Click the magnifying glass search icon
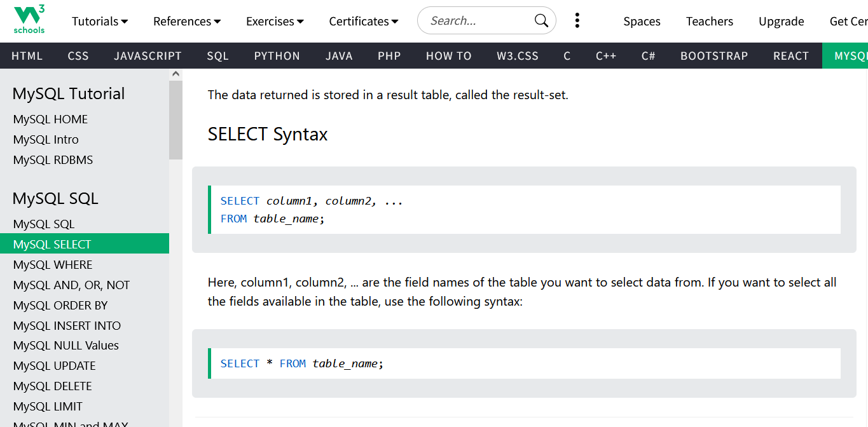The height and width of the screenshot is (427, 868). coord(541,21)
